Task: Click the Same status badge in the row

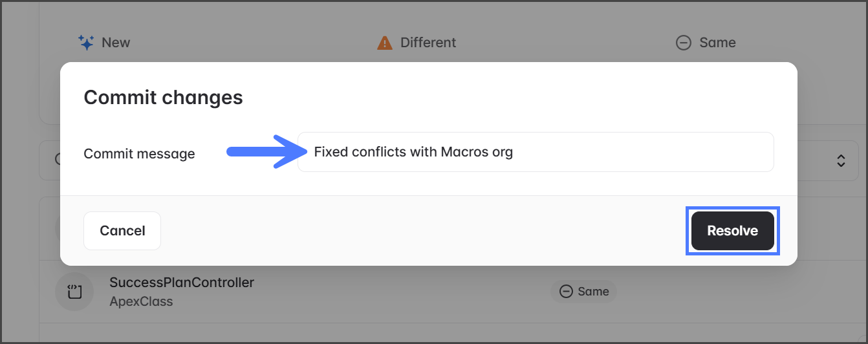Action: coord(583,292)
